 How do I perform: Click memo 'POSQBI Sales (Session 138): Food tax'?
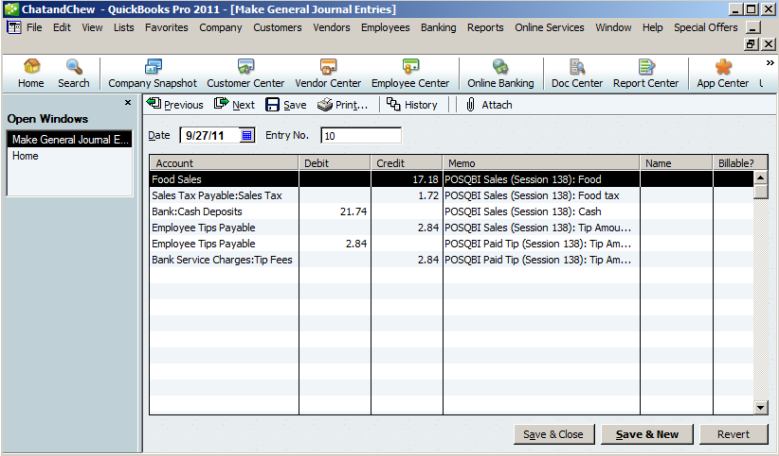[x=542, y=195]
